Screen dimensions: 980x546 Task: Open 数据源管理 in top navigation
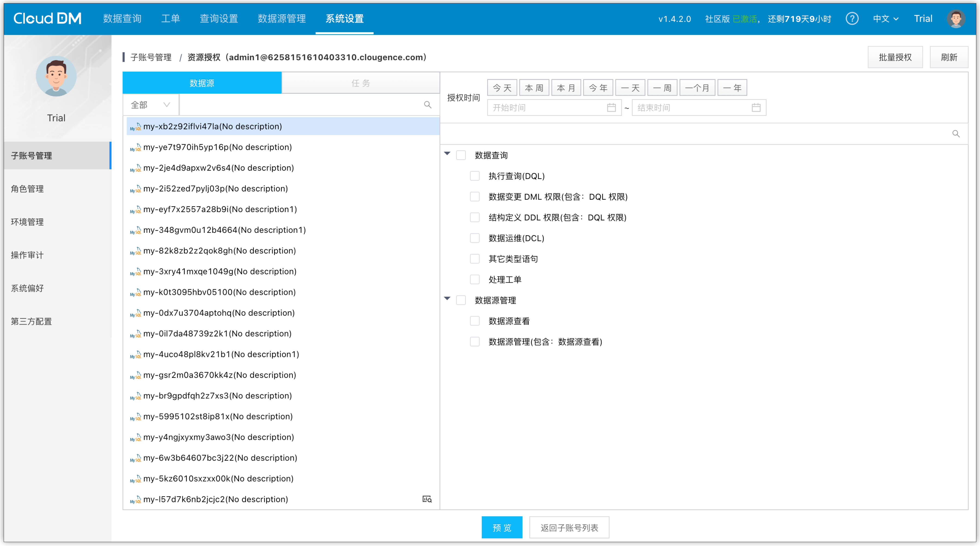(281, 19)
